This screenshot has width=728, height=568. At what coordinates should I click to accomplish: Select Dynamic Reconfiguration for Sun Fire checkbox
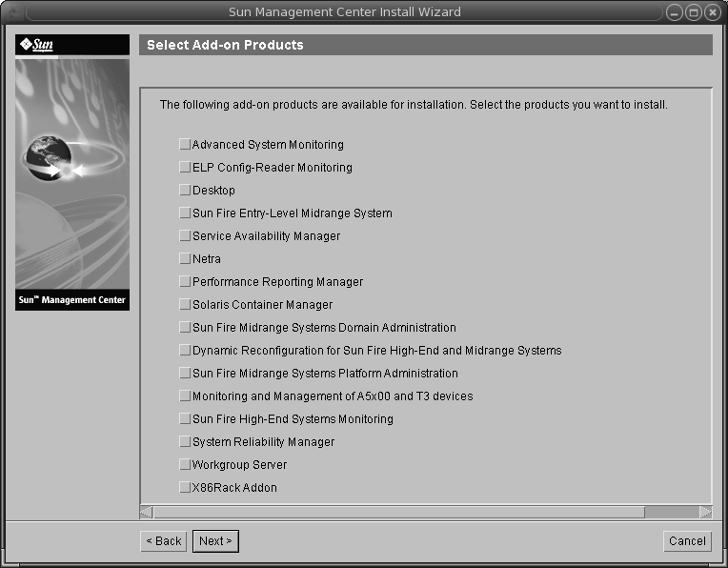185,350
